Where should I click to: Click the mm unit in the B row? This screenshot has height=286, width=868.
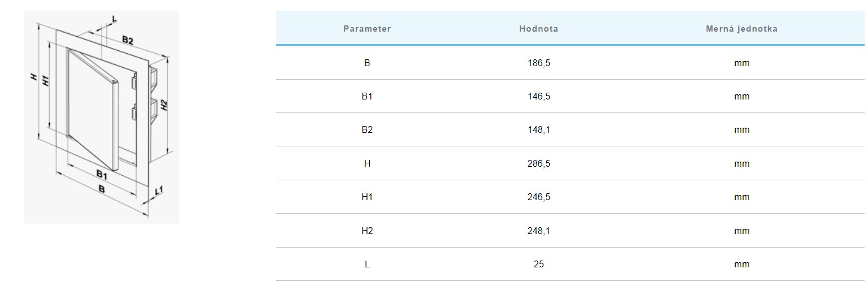tap(741, 63)
